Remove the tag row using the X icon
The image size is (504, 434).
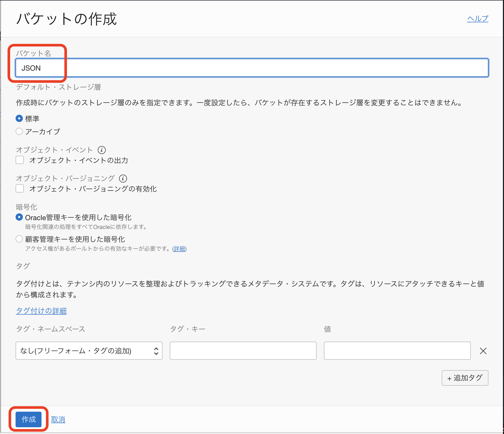coord(483,351)
